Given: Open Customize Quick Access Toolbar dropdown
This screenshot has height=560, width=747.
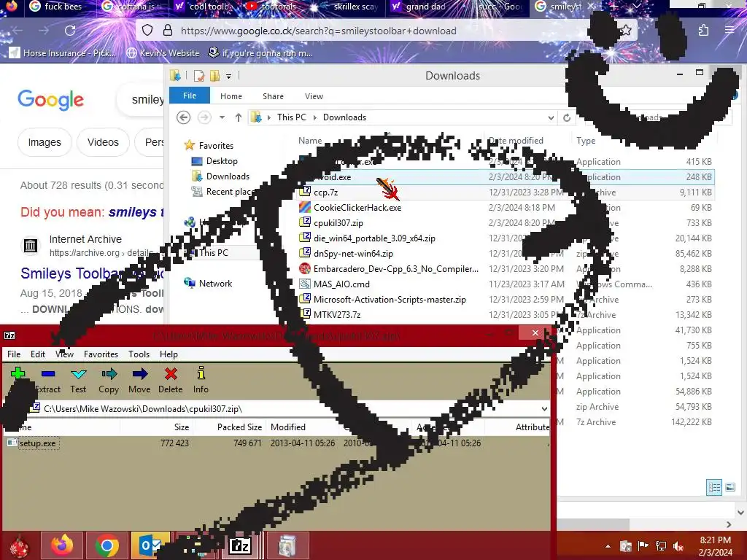Looking at the screenshot, I should [228, 76].
